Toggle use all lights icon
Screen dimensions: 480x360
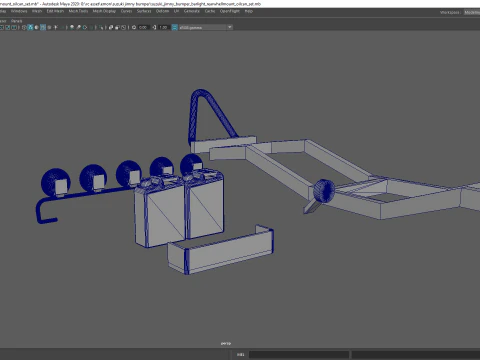[56, 27]
